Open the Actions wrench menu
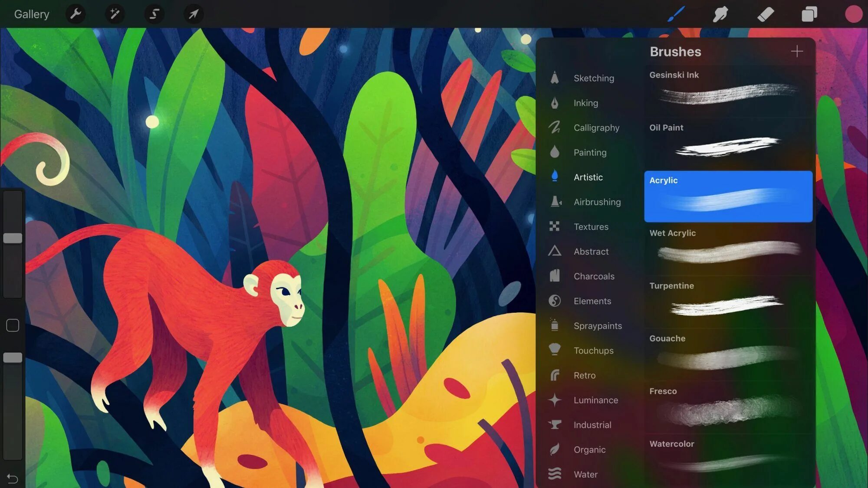Viewport: 868px width, 488px height. 76,14
